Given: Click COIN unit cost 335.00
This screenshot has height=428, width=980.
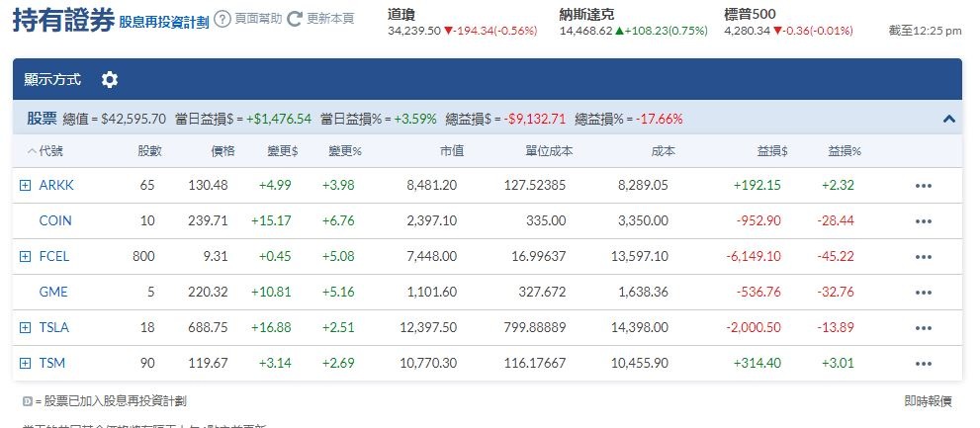Looking at the screenshot, I should click(546, 220).
